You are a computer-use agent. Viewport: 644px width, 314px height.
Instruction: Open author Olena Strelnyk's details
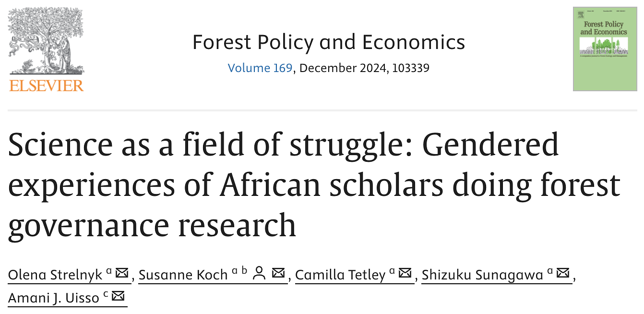coord(55,274)
